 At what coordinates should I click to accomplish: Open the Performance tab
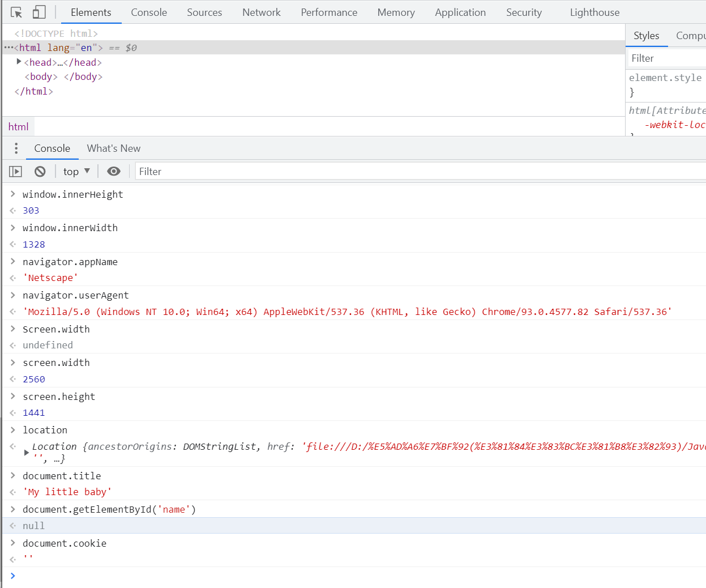[329, 12]
